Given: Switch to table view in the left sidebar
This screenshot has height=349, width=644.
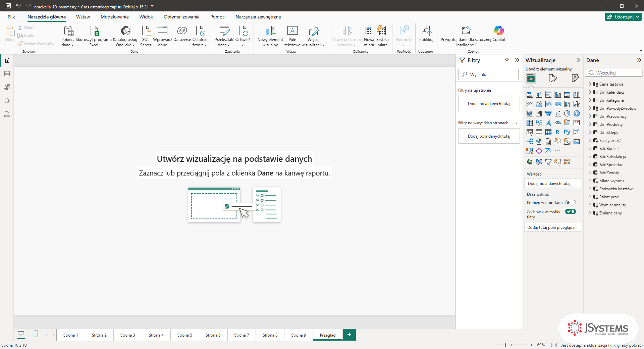Looking at the screenshot, I should click(7, 74).
